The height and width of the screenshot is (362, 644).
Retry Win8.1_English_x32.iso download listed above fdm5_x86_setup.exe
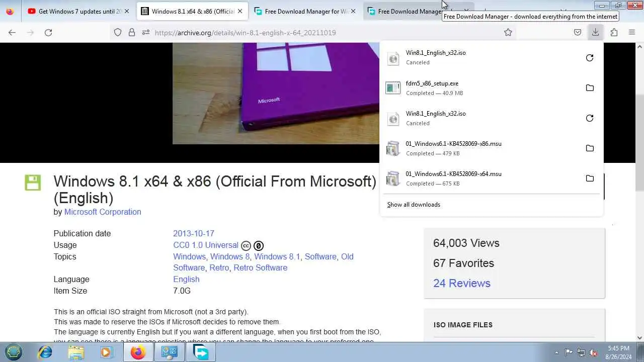coord(590,58)
